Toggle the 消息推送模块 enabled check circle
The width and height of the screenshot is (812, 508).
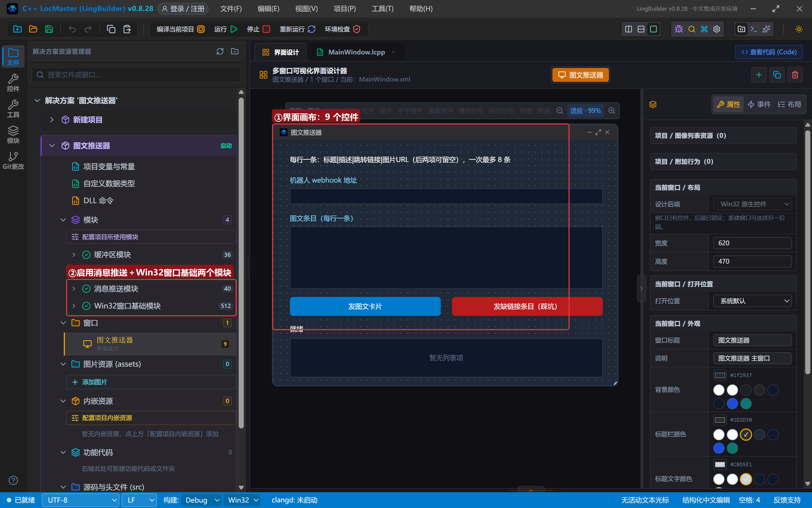click(x=86, y=289)
